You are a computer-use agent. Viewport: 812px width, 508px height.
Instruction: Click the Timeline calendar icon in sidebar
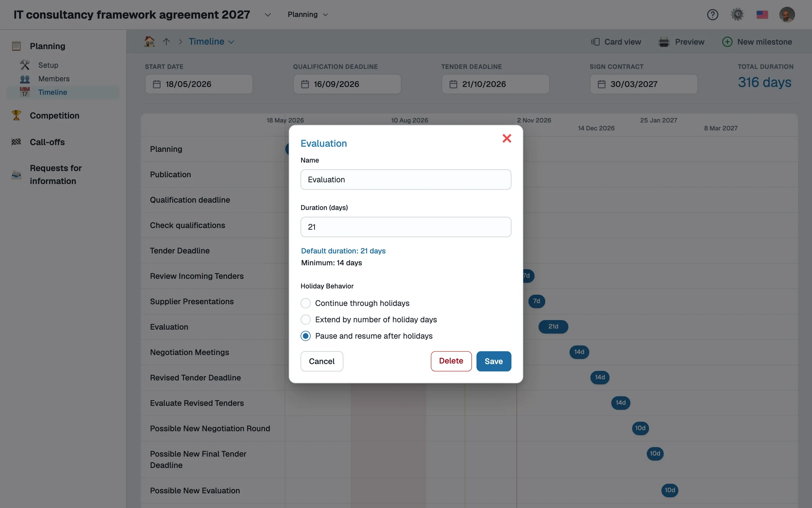click(25, 92)
